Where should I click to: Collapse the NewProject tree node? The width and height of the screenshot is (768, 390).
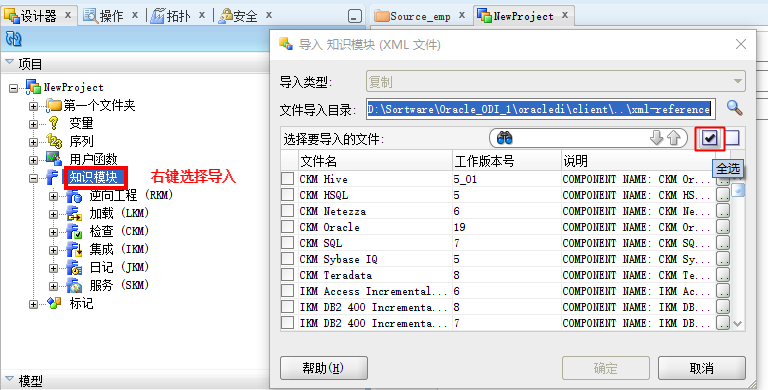pyautogui.click(x=13, y=88)
